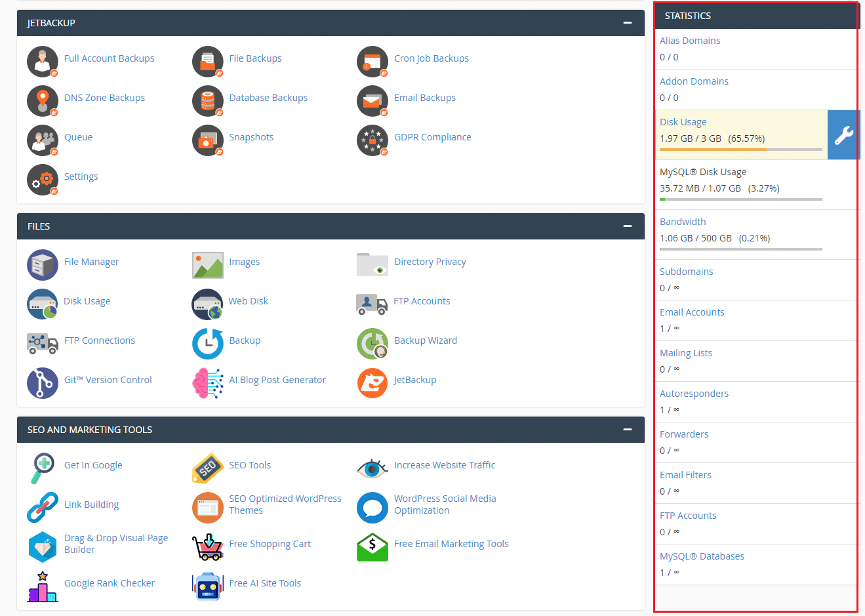The width and height of the screenshot is (865, 616).
Task: Select the Google Rank Checker podium icon
Action: pos(43,586)
